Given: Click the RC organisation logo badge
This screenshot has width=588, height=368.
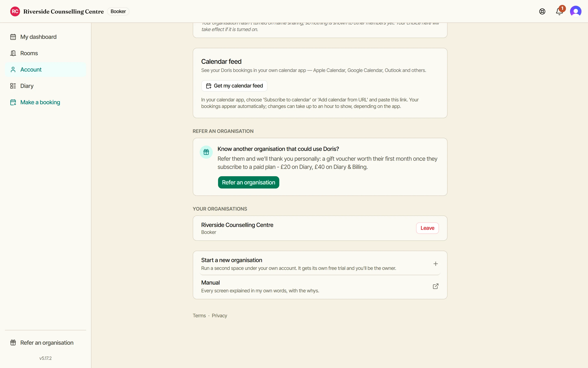Looking at the screenshot, I should (15, 11).
